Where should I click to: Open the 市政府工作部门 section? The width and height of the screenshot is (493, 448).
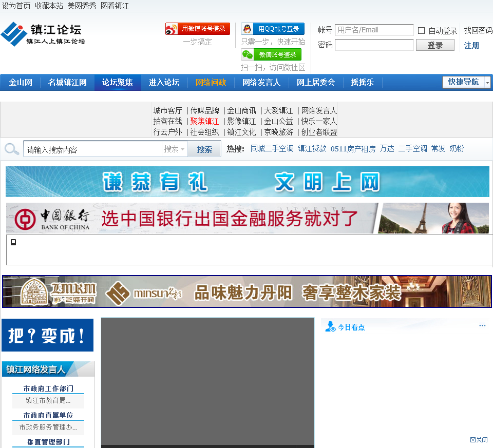tap(48, 388)
